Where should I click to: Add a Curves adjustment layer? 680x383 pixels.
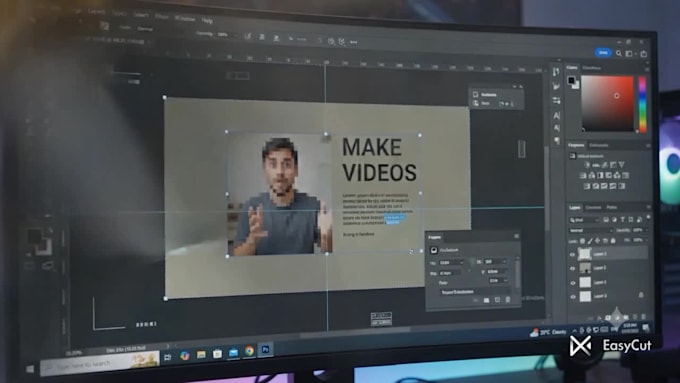pyautogui.click(x=605, y=165)
